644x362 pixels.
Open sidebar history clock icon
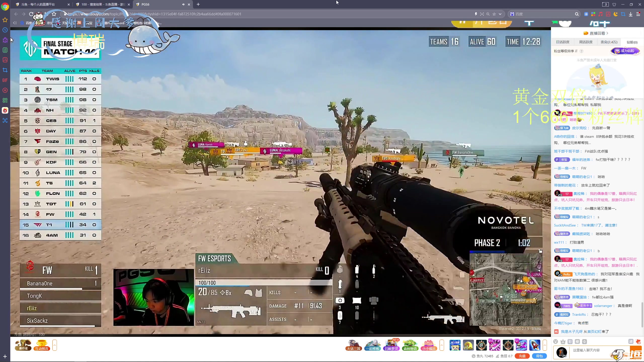pyautogui.click(x=5, y=30)
